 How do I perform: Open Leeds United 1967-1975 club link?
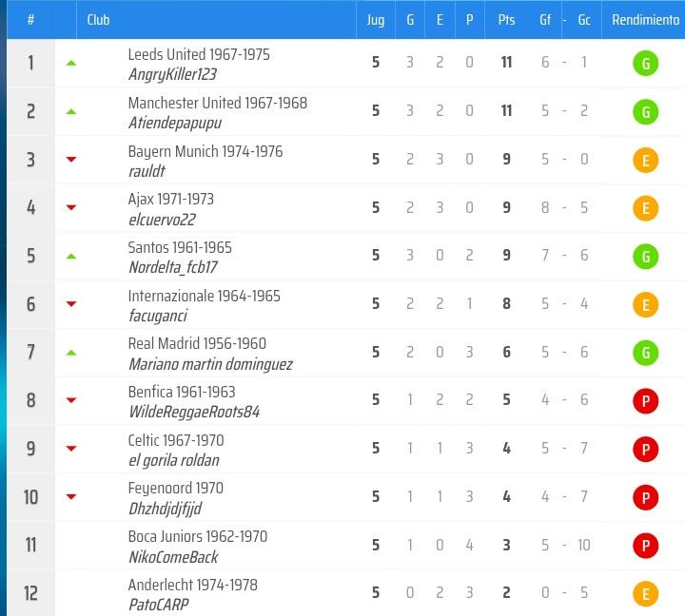(199, 54)
